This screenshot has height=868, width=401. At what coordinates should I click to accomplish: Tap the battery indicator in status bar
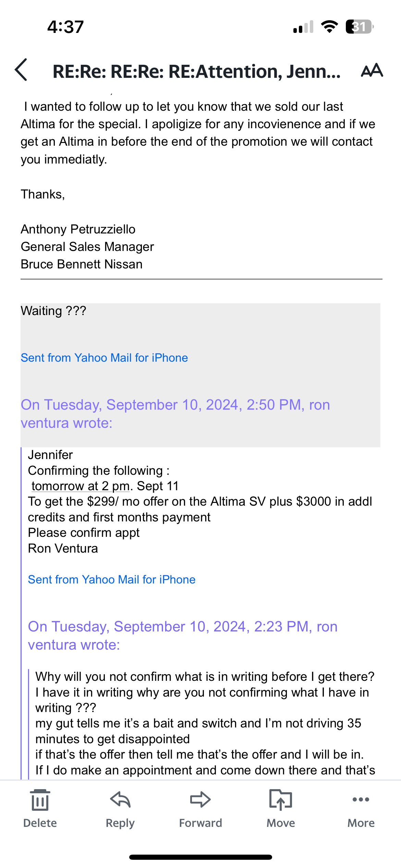coord(359,27)
